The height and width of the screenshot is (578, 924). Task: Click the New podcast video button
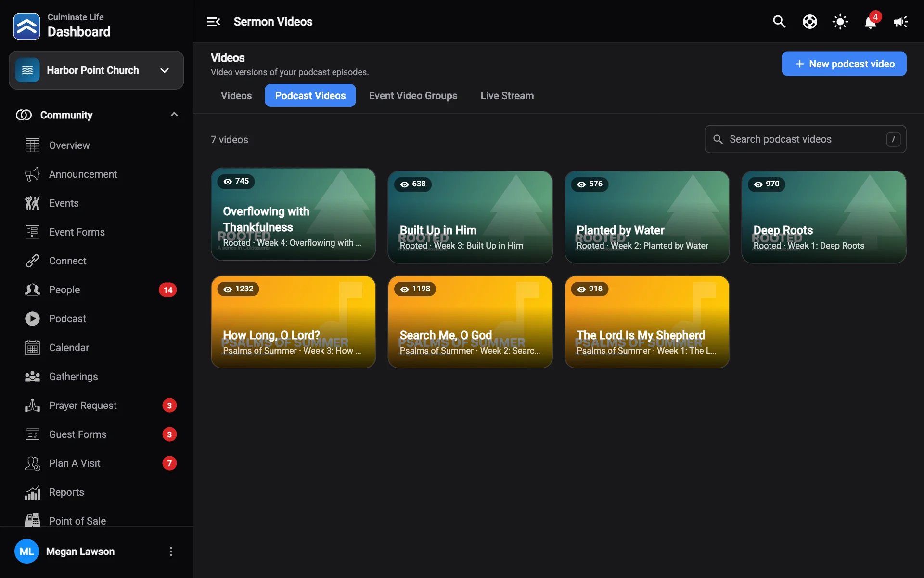844,64
